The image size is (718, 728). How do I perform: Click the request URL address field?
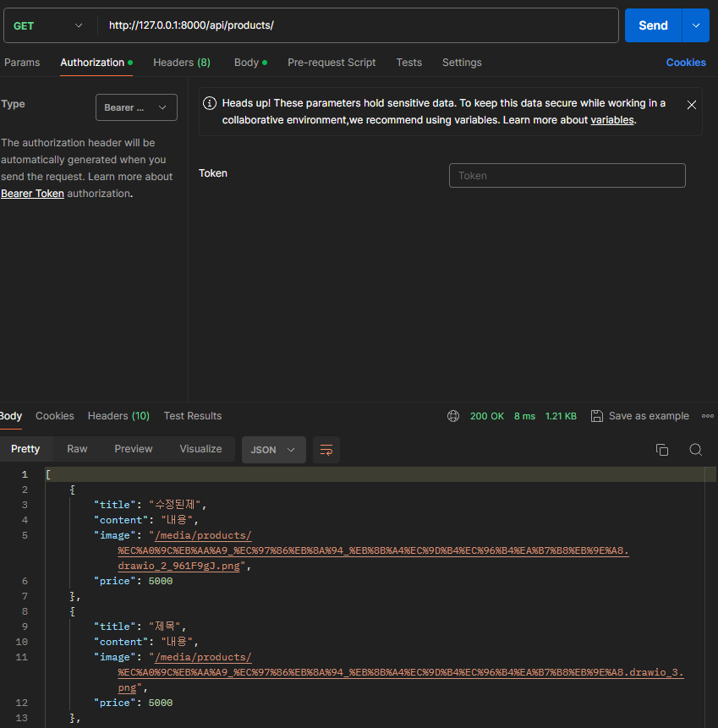(358, 25)
